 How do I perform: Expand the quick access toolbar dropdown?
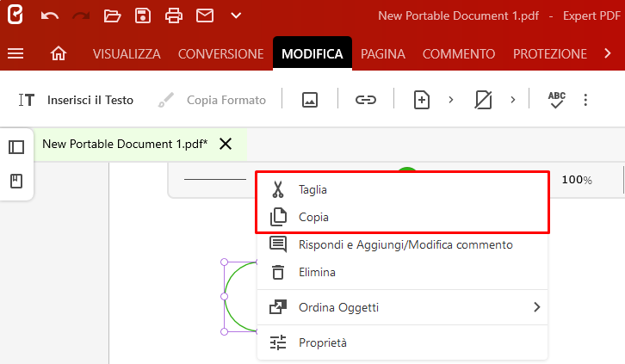point(236,15)
